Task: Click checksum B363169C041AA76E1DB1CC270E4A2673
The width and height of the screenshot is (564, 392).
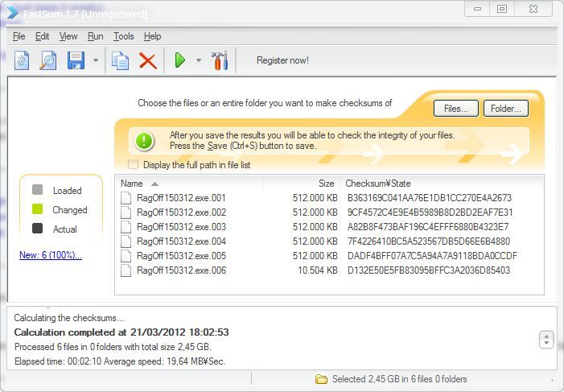Action: point(430,198)
